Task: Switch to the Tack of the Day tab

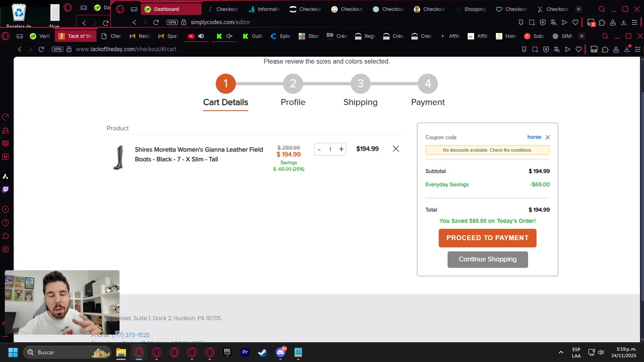Action: (x=76, y=36)
